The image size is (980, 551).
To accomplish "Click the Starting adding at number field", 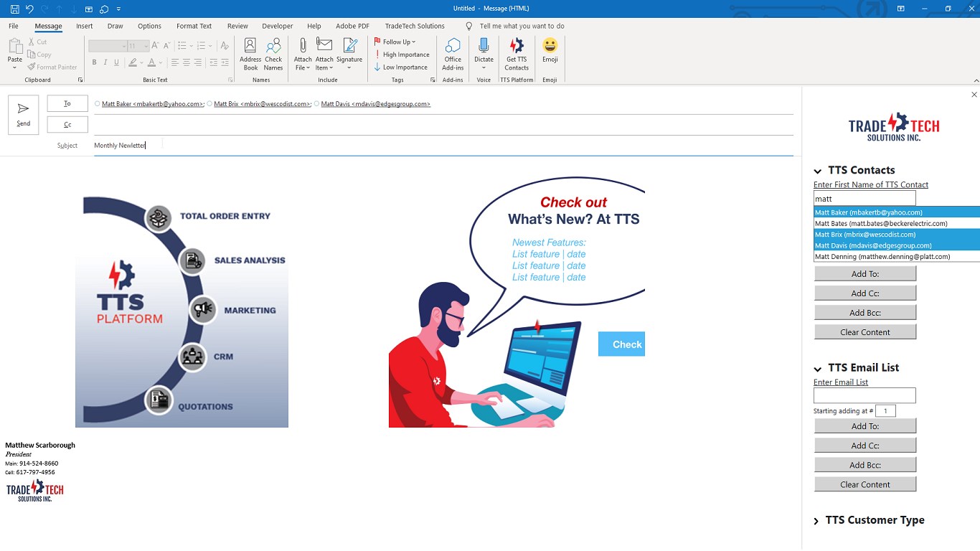I will point(885,411).
